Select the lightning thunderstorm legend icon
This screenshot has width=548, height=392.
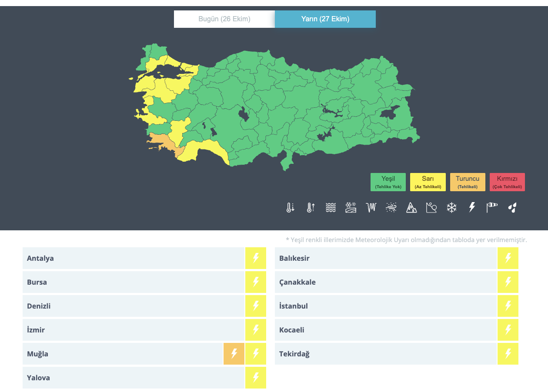click(x=472, y=208)
